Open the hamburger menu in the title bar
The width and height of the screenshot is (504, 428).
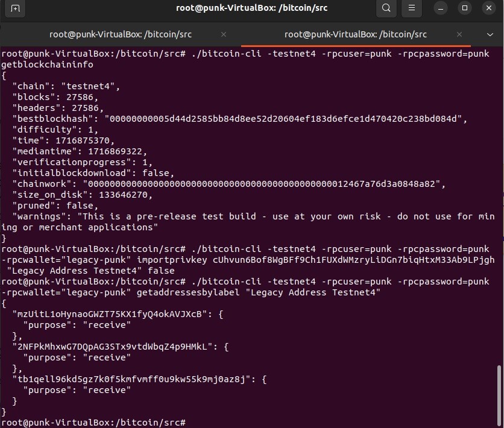click(x=411, y=8)
